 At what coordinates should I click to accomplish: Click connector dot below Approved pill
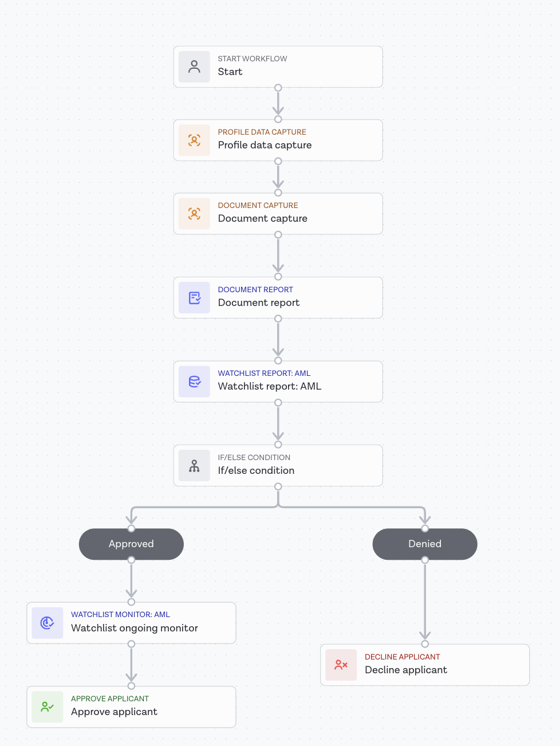(131, 560)
